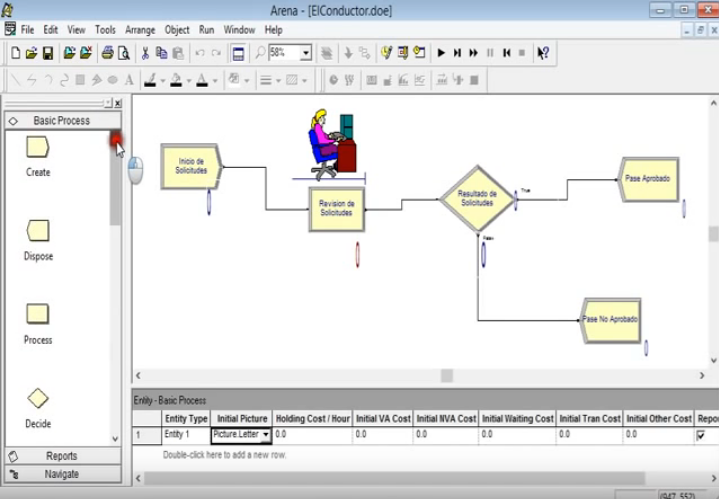719x499 pixels.
Task: Open the zoom percentage dropdown
Action: tap(306, 53)
